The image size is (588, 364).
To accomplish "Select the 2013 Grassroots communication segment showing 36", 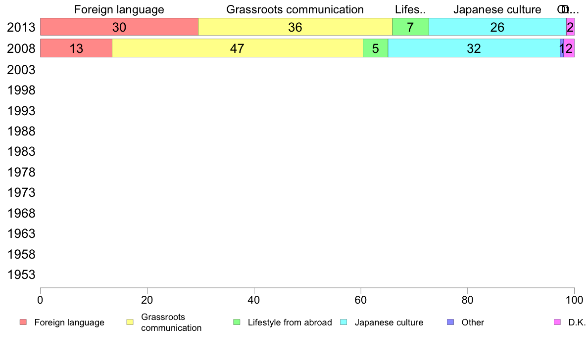I will click(x=295, y=27).
